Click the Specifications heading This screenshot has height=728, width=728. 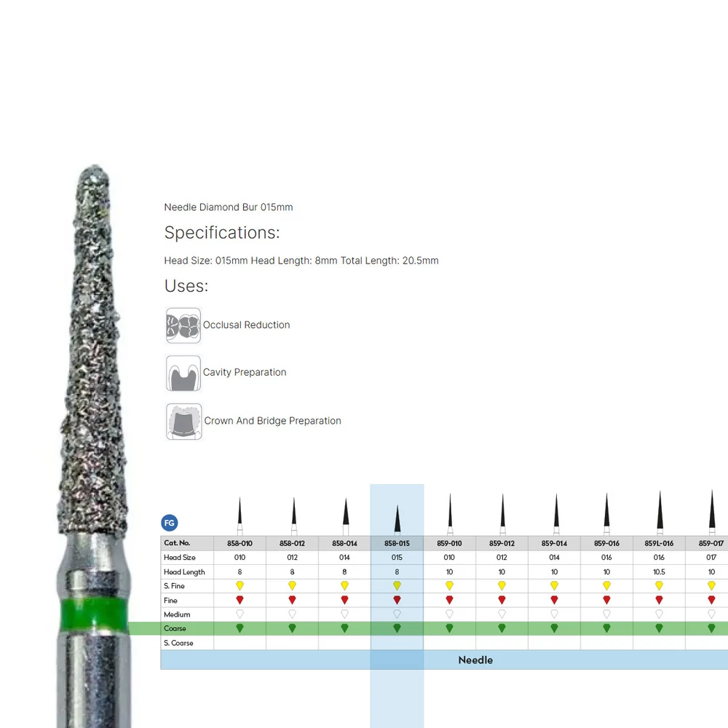tap(222, 233)
